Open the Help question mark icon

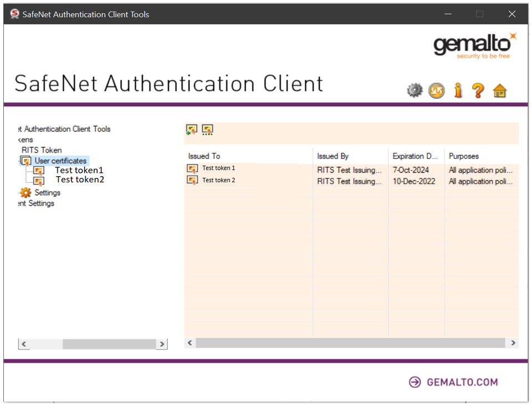478,90
